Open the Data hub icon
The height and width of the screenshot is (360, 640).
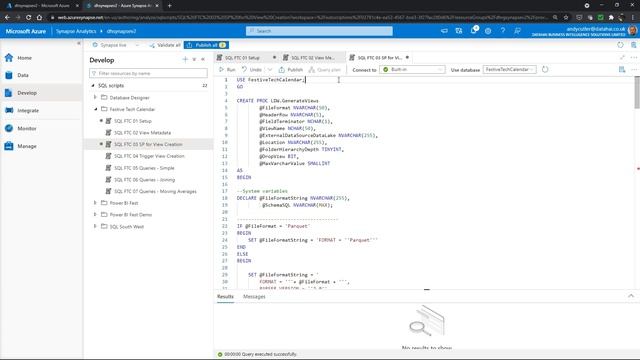[9, 75]
